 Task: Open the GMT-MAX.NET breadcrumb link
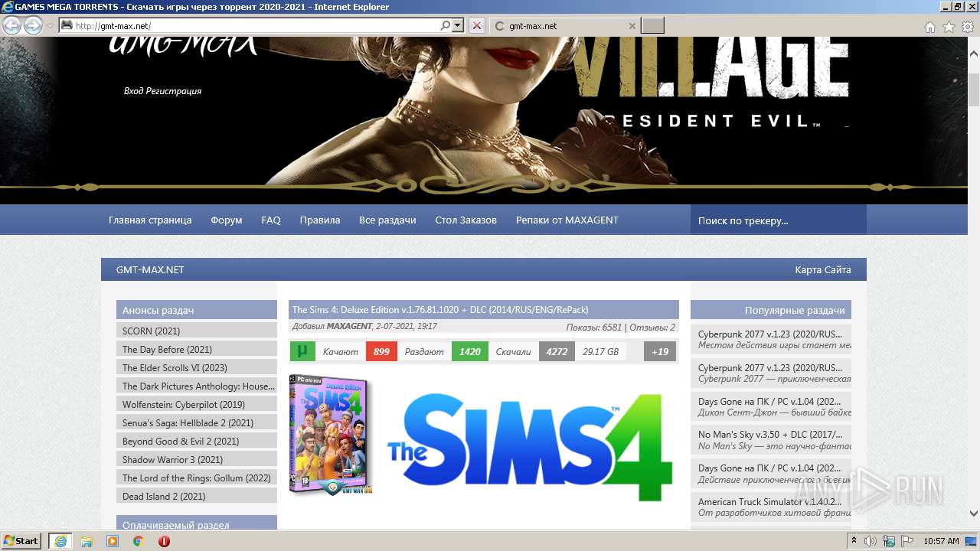[x=150, y=269]
